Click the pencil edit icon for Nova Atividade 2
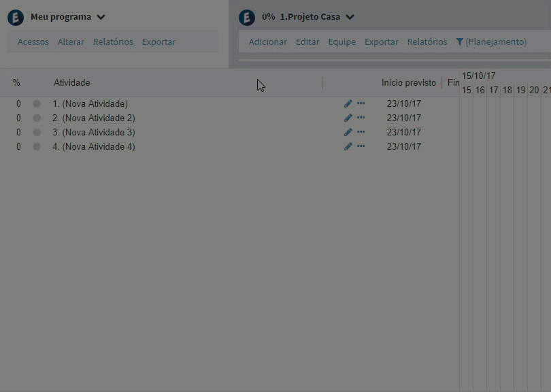The image size is (551, 392). (348, 118)
